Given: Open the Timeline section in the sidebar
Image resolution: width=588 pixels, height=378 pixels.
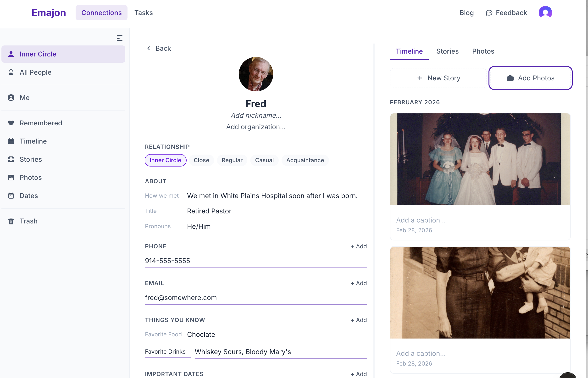Looking at the screenshot, I should tap(33, 141).
